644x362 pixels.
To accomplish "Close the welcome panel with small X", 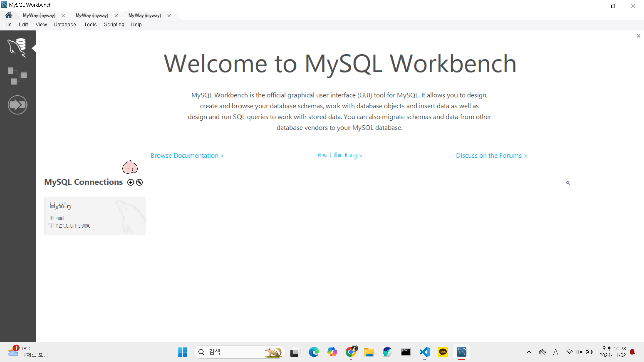I will pos(638,36).
